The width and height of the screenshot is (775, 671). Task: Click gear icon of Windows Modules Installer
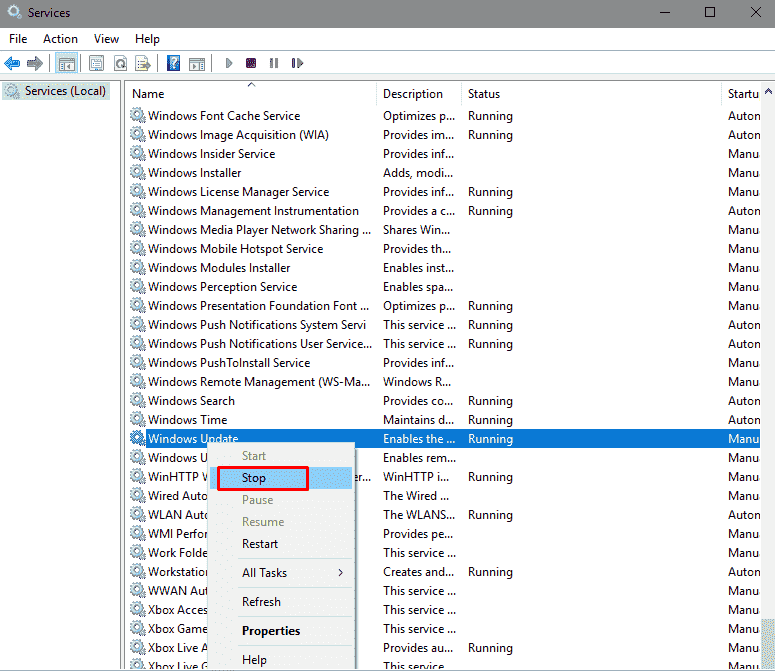(137, 267)
